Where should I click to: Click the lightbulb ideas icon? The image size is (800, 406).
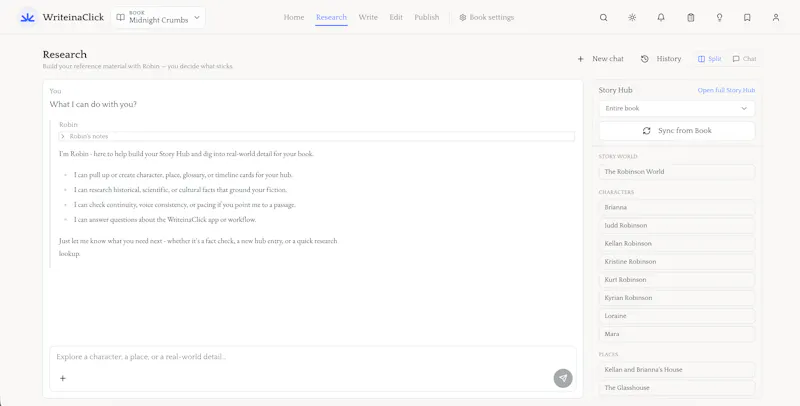point(719,17)
